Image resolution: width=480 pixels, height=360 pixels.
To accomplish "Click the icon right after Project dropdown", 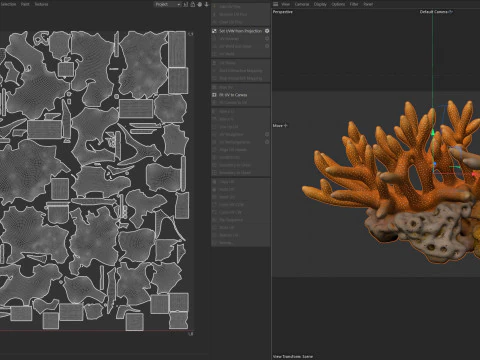I will click(186, 4).
